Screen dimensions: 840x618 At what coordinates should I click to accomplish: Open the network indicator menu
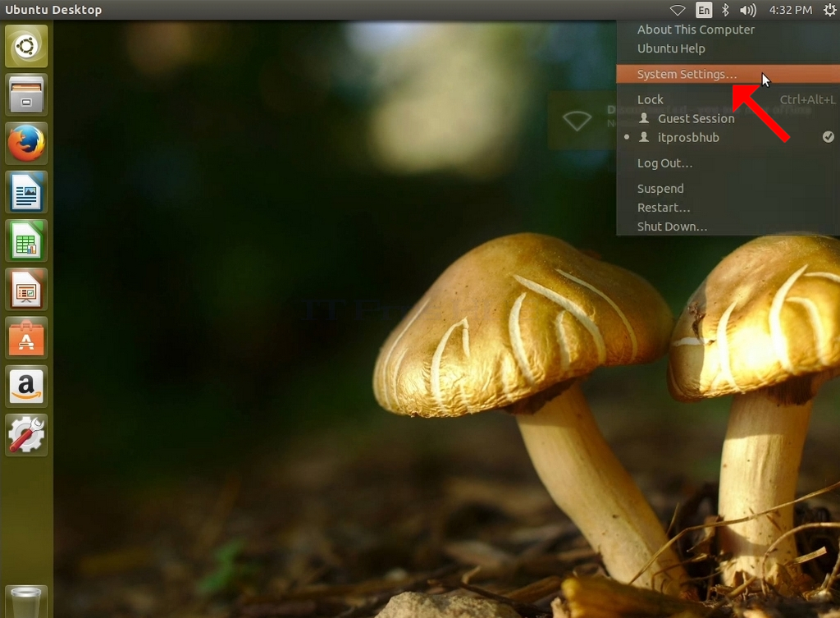[x=678, y=10]
